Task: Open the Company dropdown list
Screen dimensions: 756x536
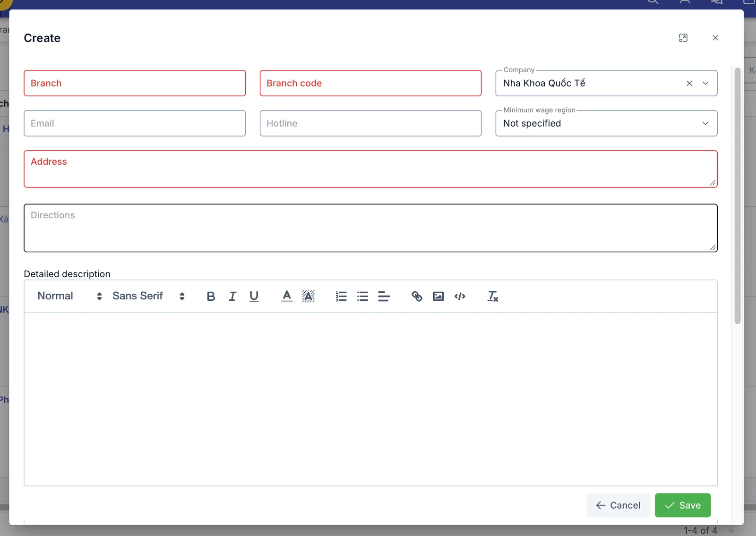Action: pyautogui.click(x=705, y=83)
